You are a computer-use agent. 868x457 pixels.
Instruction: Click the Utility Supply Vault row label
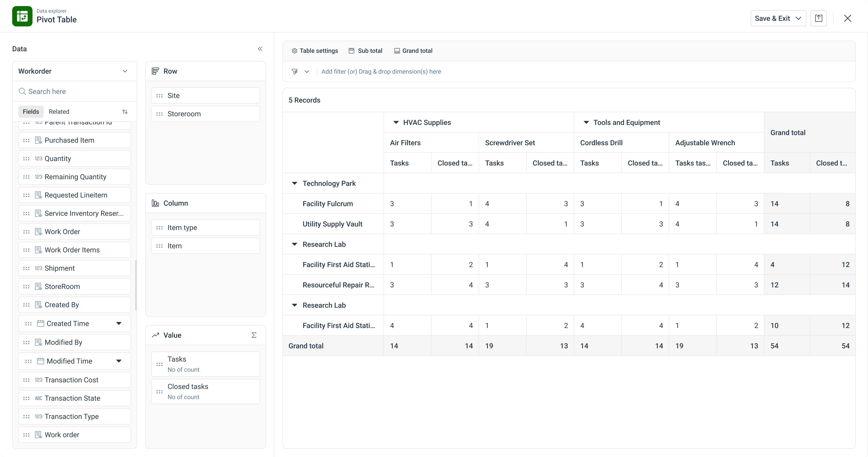(x=332, y=224)
